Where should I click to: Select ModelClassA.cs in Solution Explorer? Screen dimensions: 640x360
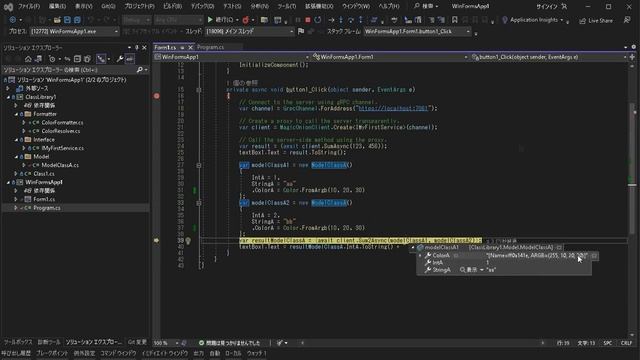pyautogui.click(x=60, y=165)
